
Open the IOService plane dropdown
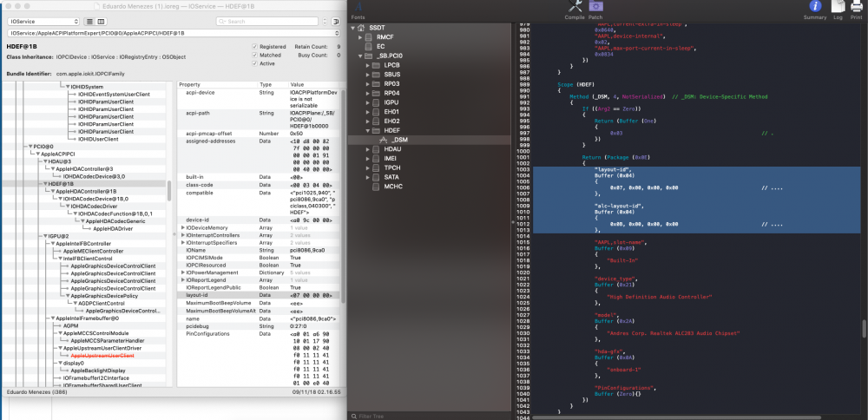pos(43,21)
